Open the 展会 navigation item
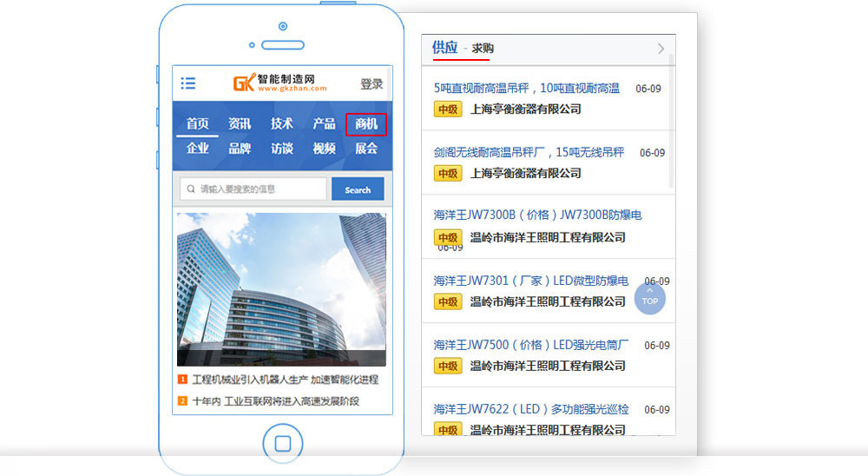The height and width of the screenshot is (476, 868). pos(365,149)
